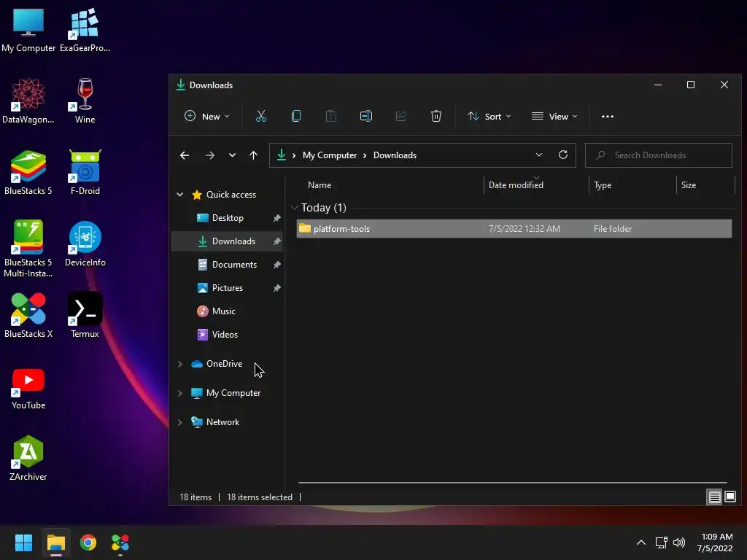Select Desktop in Quick access
This screenshot has width=747, height=560.
pos(228,218)
